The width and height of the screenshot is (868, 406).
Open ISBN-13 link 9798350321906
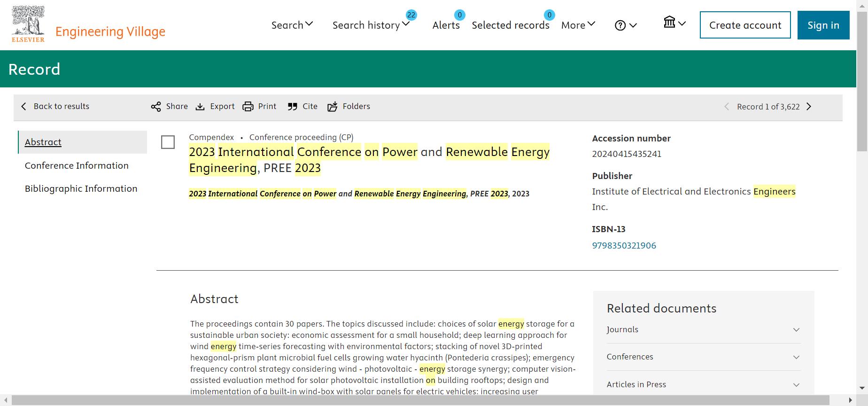[x=624, y=245]
